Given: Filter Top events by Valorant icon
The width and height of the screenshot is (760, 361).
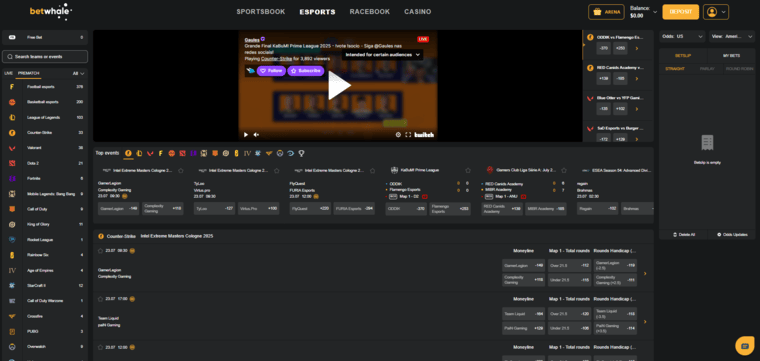Looking at the screenshot, I should click(x=150, y=153).
